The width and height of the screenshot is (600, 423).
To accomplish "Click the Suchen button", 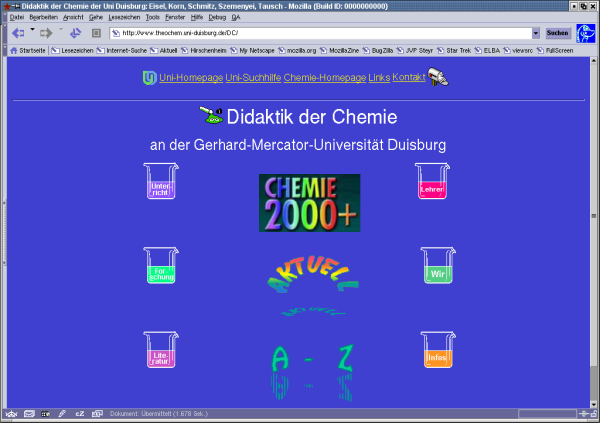I will click(x=557, y=33).
